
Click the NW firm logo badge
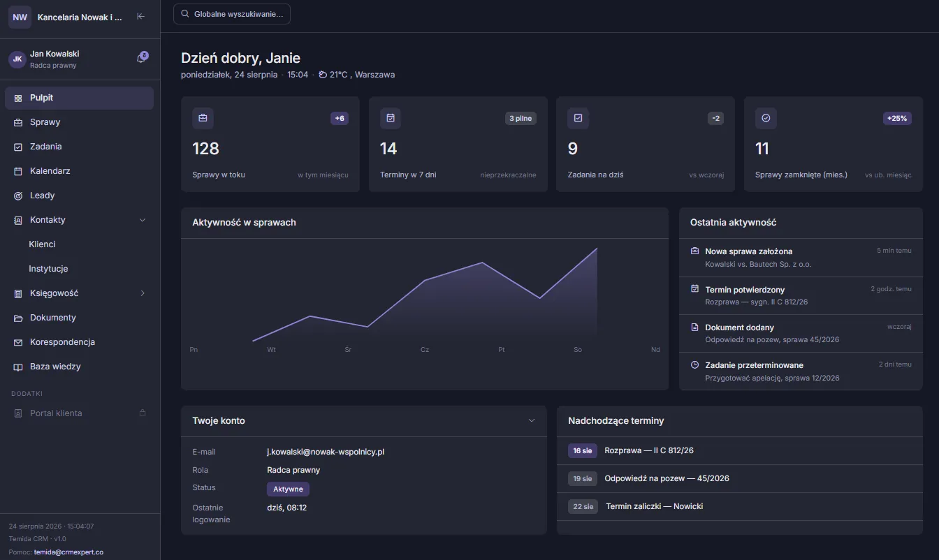(20, 17)
